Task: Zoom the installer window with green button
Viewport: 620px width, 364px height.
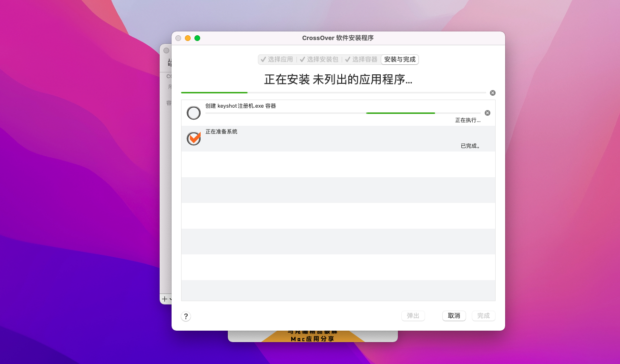Action: coord(197,38)
